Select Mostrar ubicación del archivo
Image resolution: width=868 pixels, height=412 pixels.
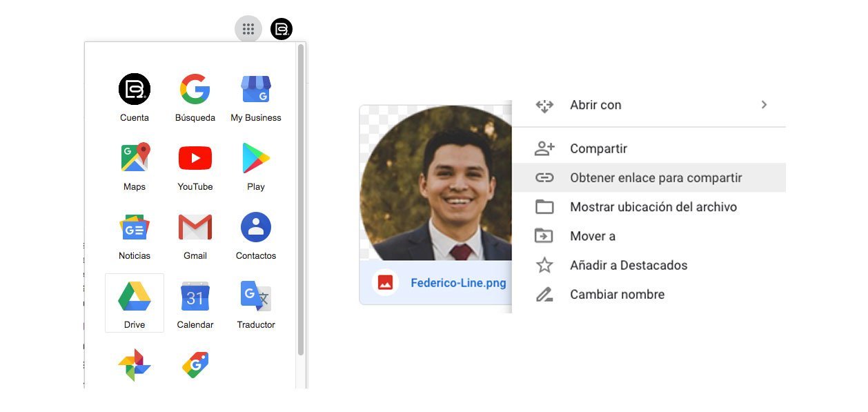(x=649, y=206)
